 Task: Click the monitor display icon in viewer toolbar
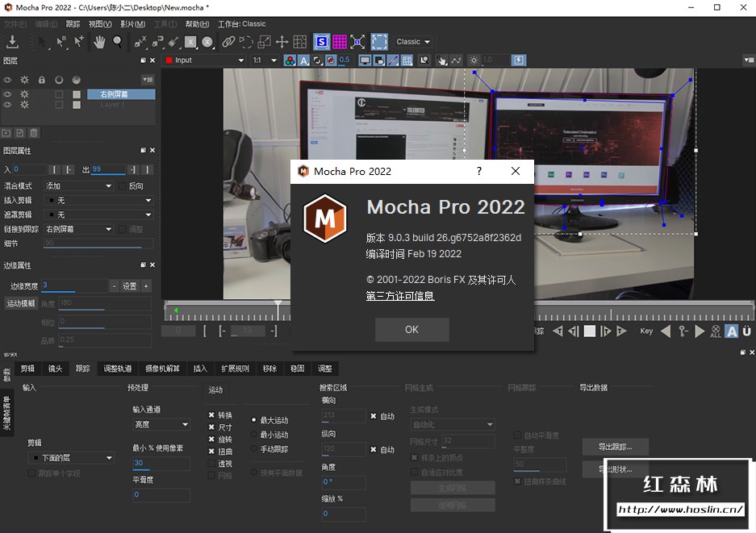(x=365, y=60)
